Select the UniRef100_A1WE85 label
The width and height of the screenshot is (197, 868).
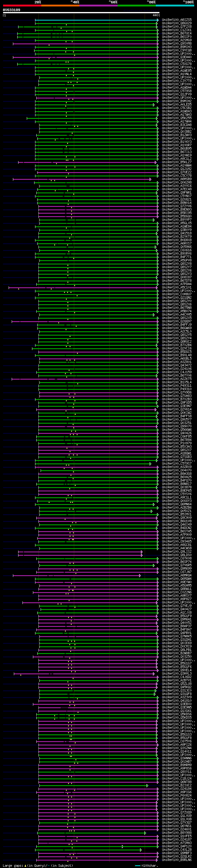tap(177, 71)
